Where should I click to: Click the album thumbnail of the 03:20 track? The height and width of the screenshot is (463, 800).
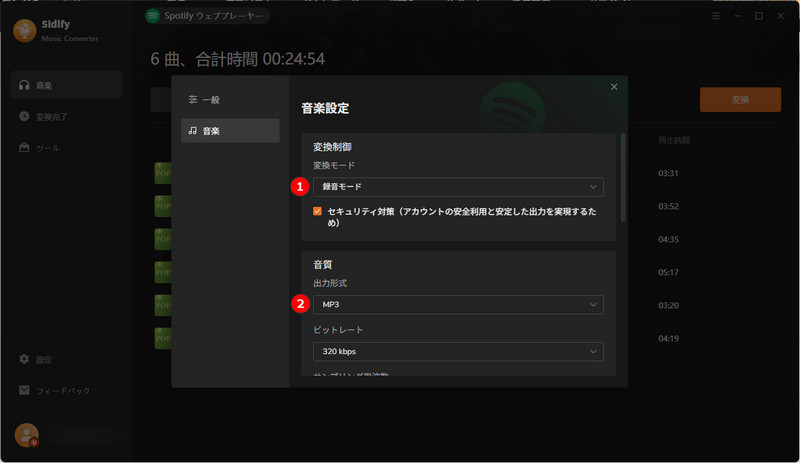(163, 305)
